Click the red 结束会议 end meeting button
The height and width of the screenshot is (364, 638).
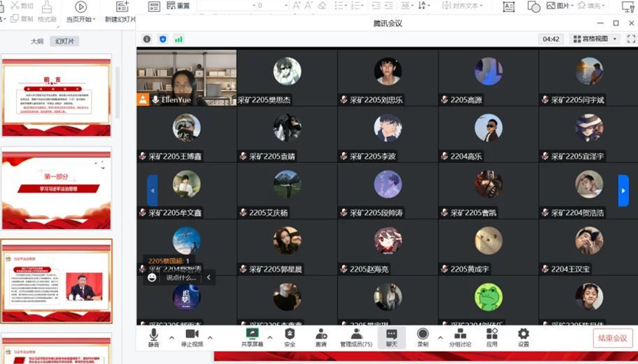pos(613,338)
